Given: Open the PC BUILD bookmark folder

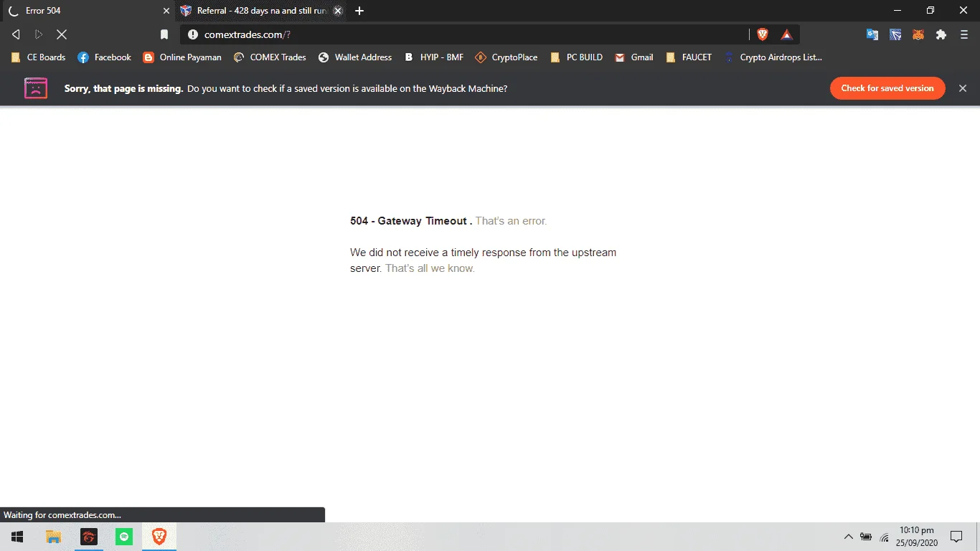Looking at the screenshot, I should pyautogui.click(x=576, y=57).
